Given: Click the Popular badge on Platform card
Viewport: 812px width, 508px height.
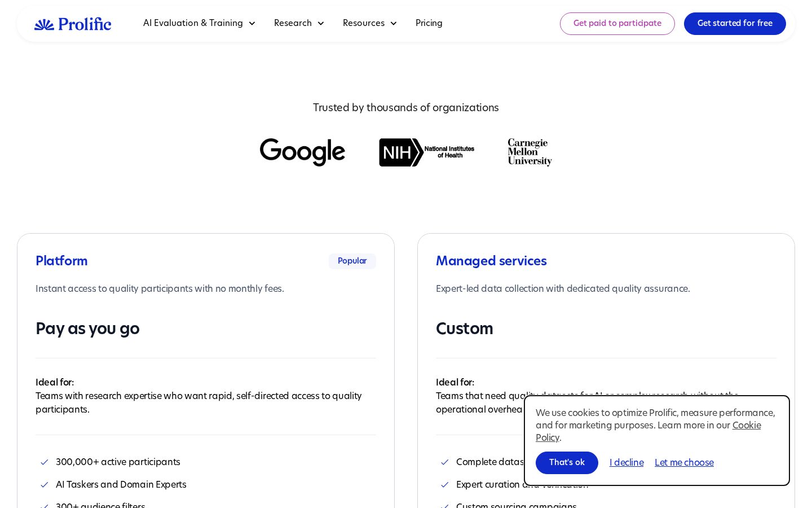Looking at the screenshot, I should click(x=352, y=261).
